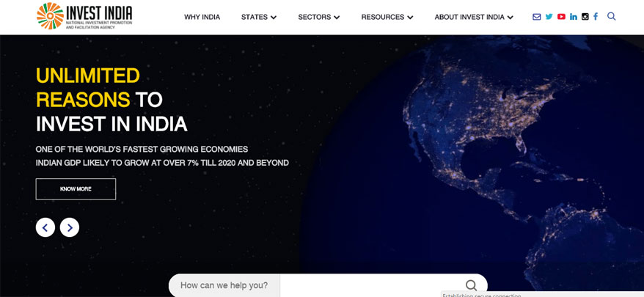This screenshot has height=297, width=644.
Task: Open the Why India menu item
Action: (x=202, y=18)
